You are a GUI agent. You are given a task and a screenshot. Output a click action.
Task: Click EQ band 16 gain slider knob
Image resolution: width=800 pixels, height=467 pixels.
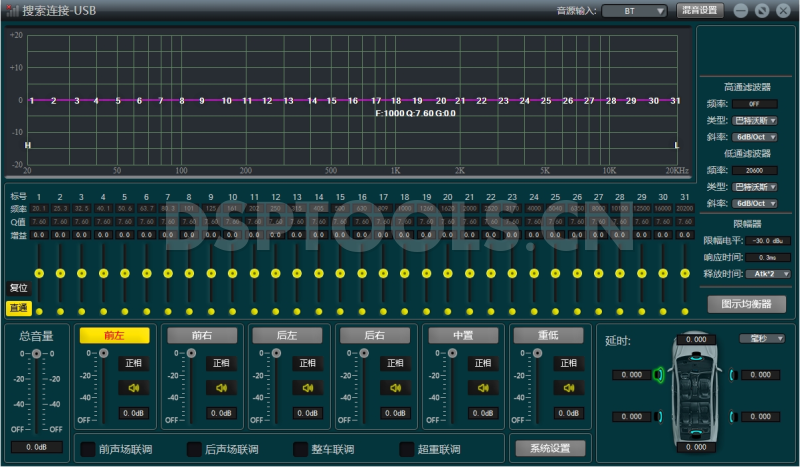pos(362,274)
